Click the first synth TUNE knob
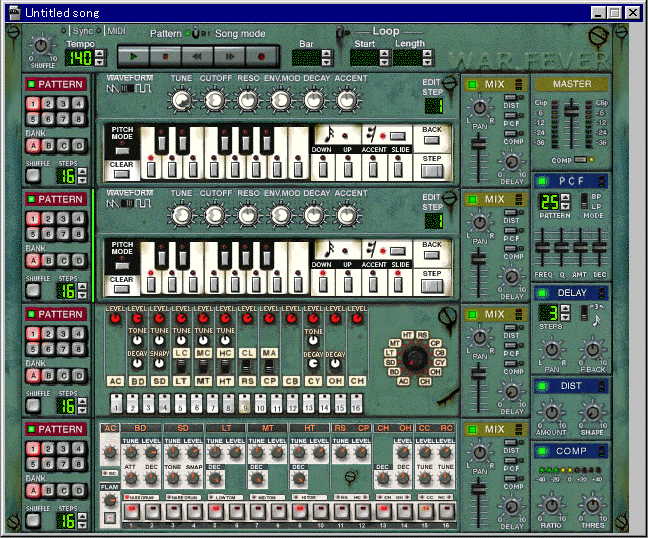 (181, 100)
